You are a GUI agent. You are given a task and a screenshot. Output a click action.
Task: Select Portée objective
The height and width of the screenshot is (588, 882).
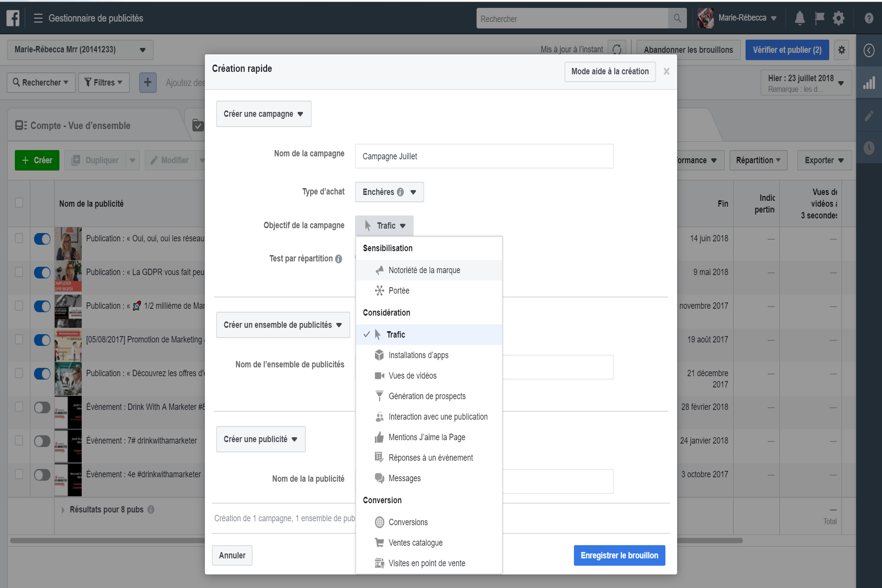(429, 290)
